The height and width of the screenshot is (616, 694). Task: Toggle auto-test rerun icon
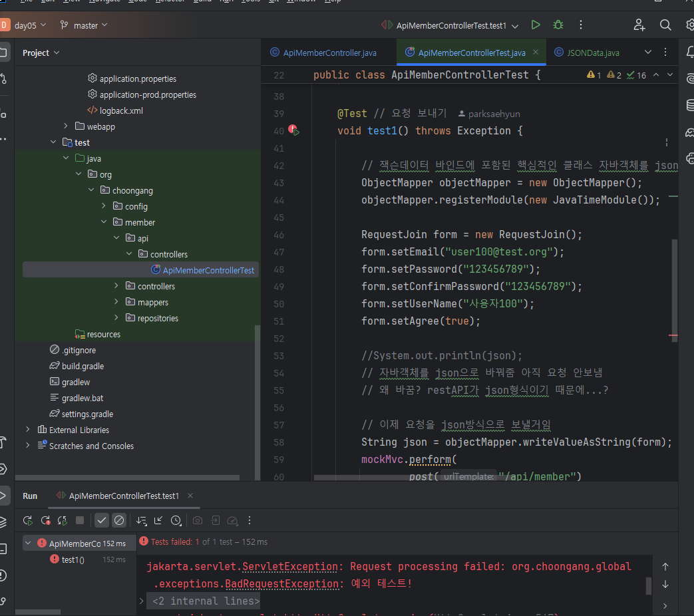point(63,520)
